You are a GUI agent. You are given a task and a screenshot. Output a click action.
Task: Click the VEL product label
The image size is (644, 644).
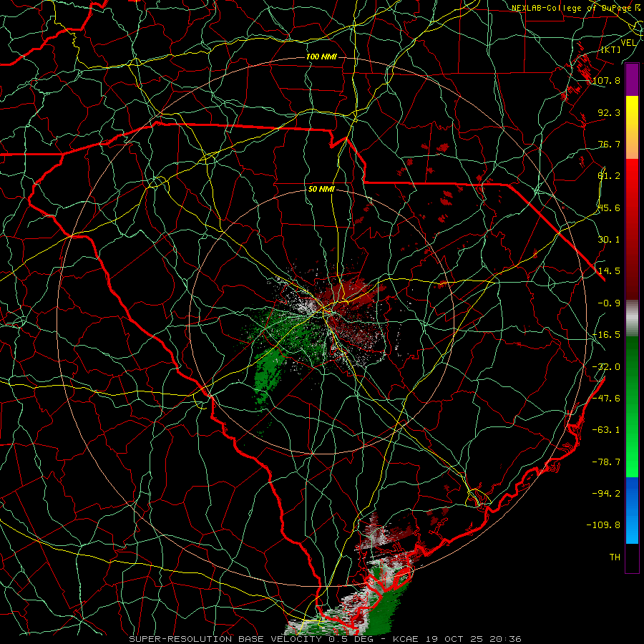pos(628,43)
